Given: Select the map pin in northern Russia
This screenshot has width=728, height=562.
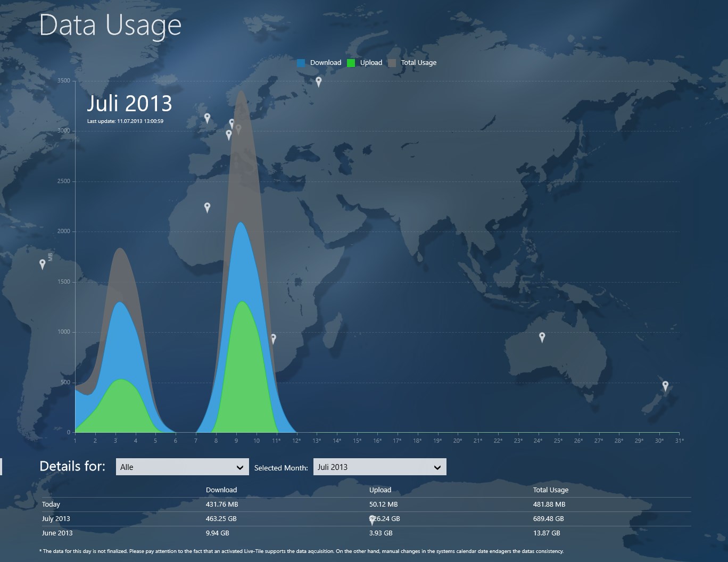Looking at the screenshot, I should click(318, 81).
